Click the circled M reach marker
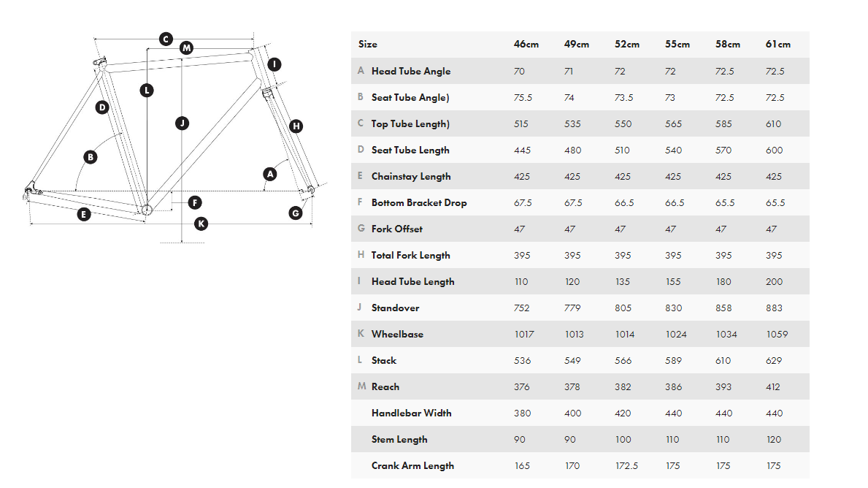The width and height of the screenshot is (868, 488). pyautogui.click(x=186, y=48)
